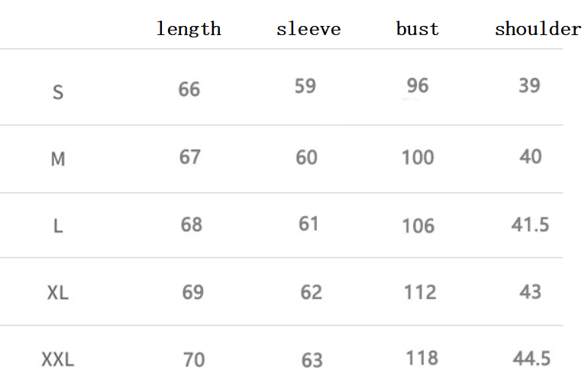Select the XXL size row label
Screen dimensions: 588x383
tap(58, 359)
